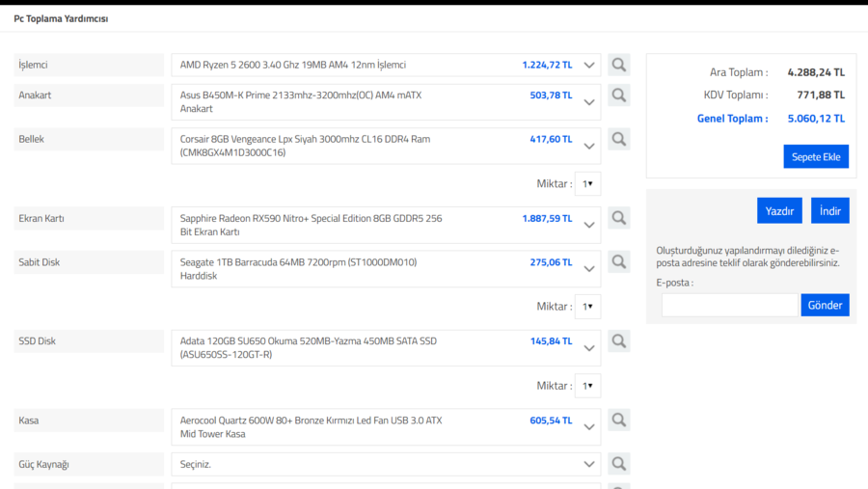Viewport: 868px width, 489px height.
Task: Open the Bellek Miktar quantity selector
Action: point(587,183)
